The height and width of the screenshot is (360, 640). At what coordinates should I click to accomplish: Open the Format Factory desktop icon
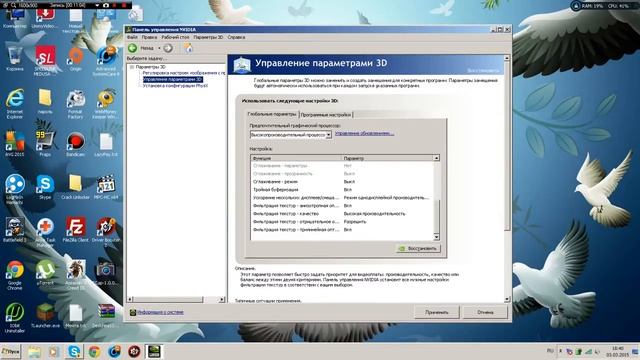pyautogui.click(x=75, y=104)
